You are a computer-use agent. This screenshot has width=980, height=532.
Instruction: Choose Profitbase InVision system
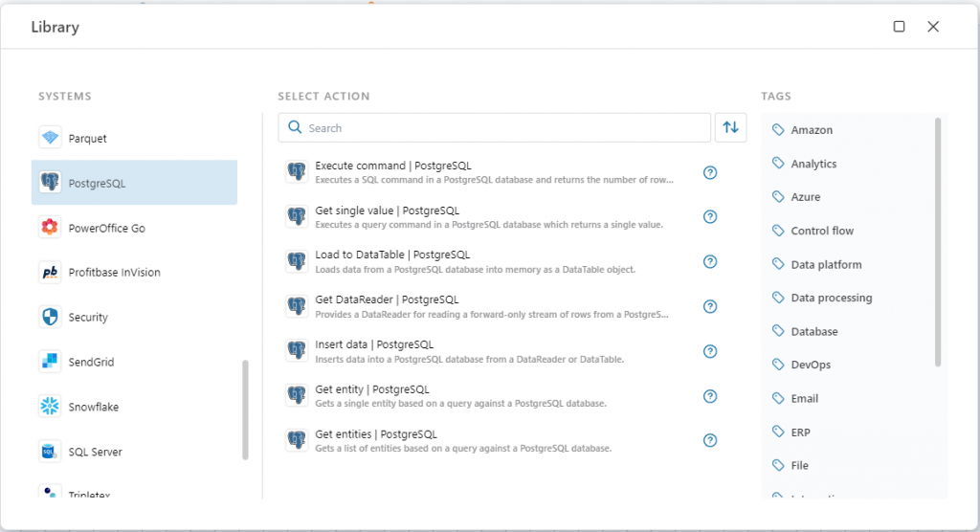coord(134,272)
